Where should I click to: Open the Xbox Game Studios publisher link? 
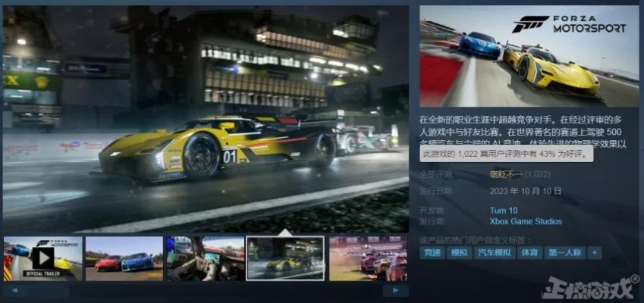pyautogui.click(x=526, y=221)
